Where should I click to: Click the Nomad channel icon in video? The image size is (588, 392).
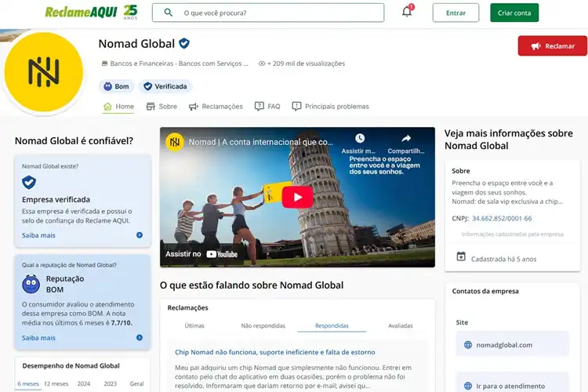[175, 142]
